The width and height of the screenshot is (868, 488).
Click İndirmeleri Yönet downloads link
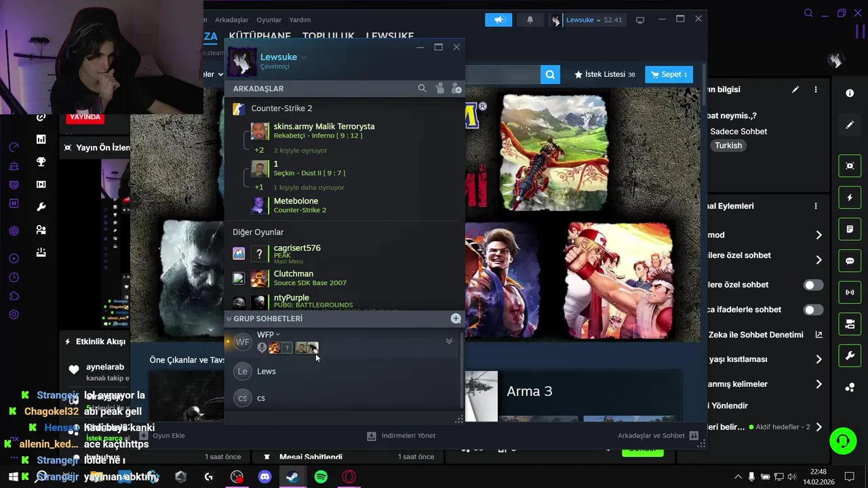pos(401,436)
